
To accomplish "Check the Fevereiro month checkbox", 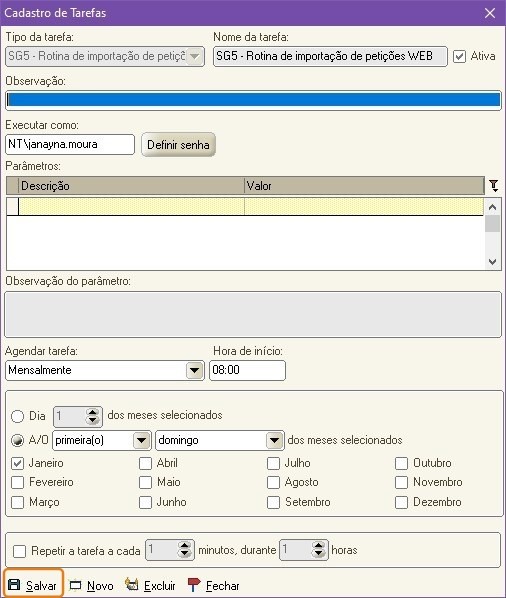I will pyautogui.click(x=18, y=482).
